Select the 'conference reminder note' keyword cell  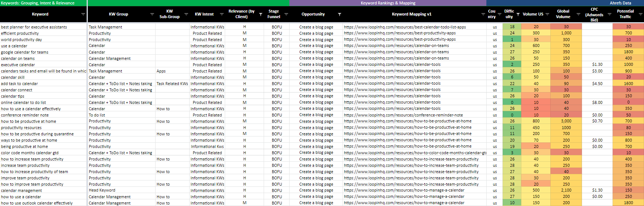[43, 115]
